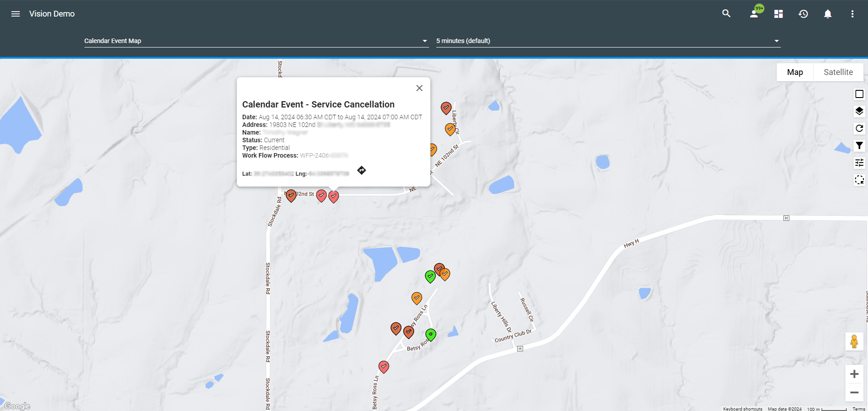Open the map layers icon

[859, 111]
